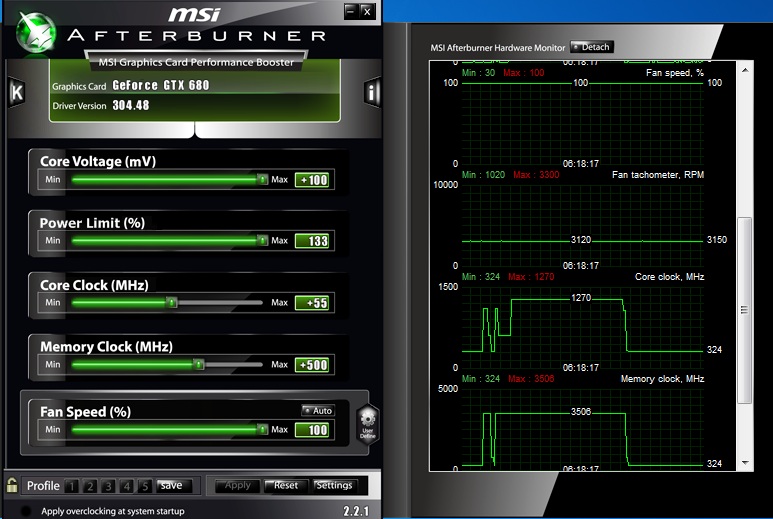
Task: Open the Settings dialog
Action: click(x=334, y=486)
